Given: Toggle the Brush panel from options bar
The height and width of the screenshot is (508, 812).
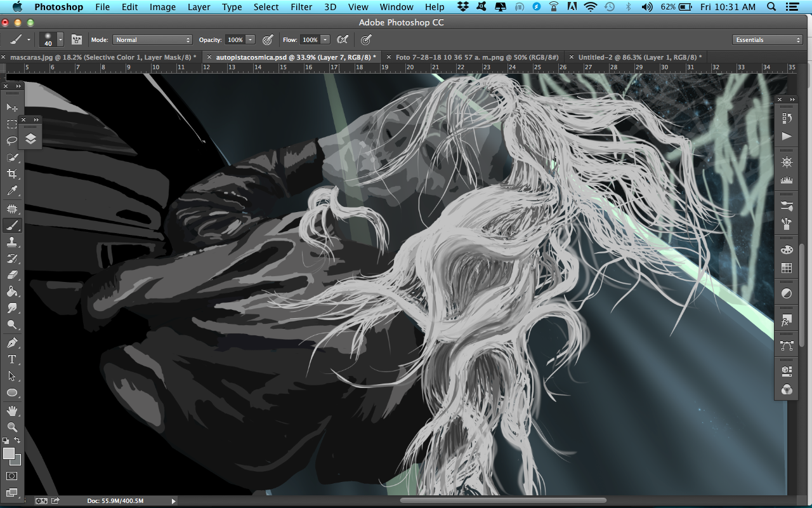Looking at the screenshot, I should (76, 39).
